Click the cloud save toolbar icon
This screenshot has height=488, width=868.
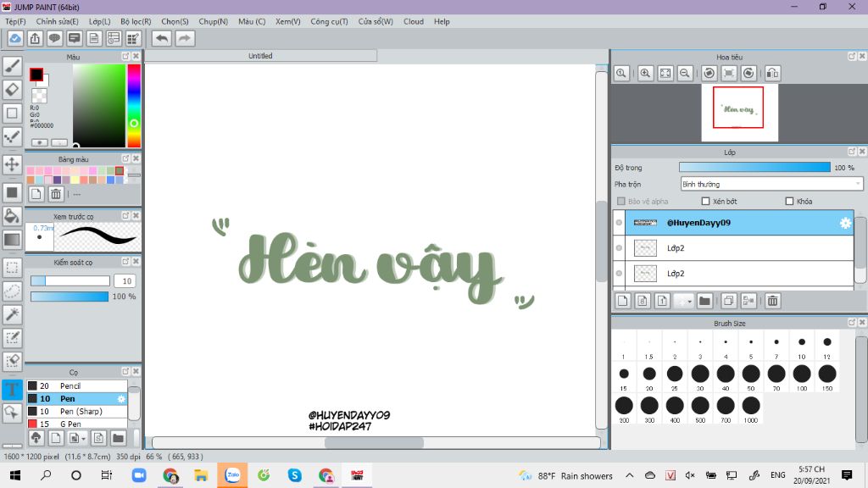tap(15, 39)
